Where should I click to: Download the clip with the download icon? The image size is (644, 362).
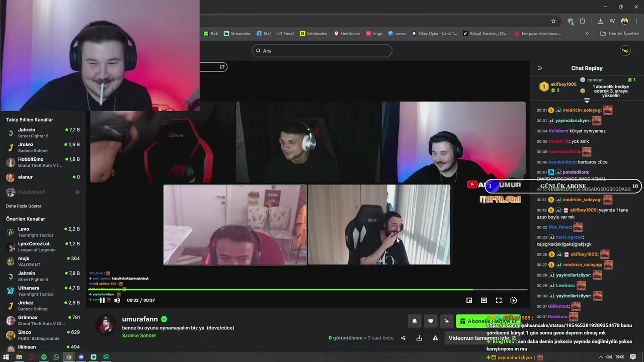coord(419,338)
